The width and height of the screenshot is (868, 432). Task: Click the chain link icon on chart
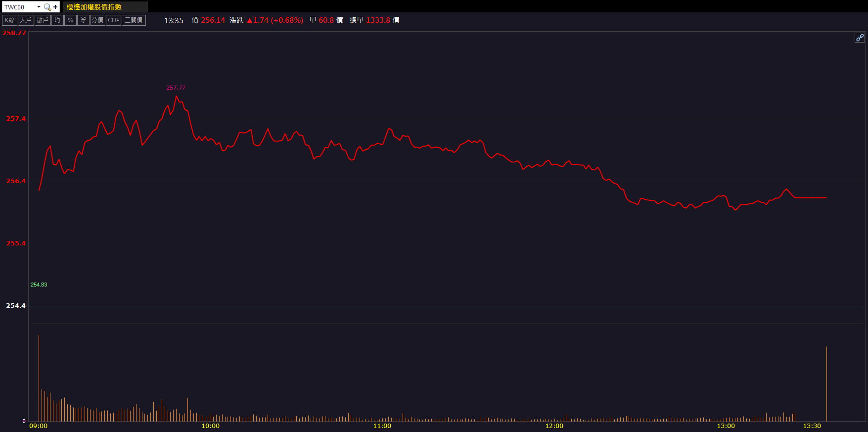(860, 38)
